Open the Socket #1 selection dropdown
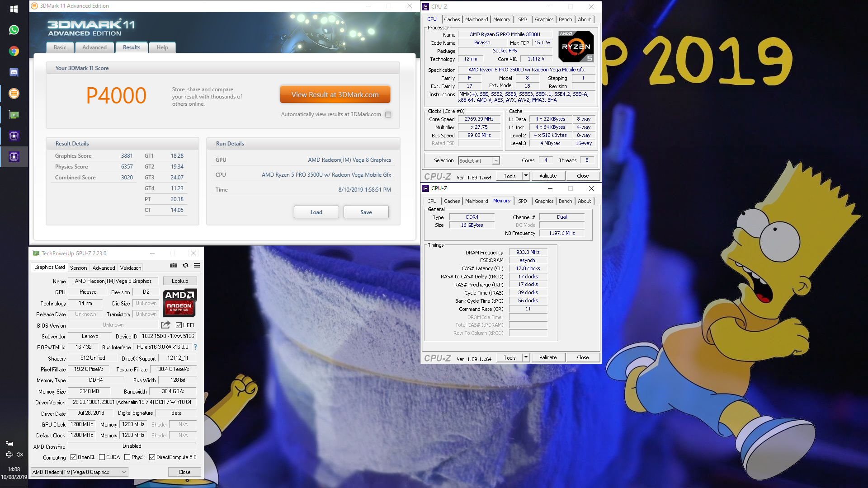Screen dimensions: 868x488 click(x=479, y=161)
